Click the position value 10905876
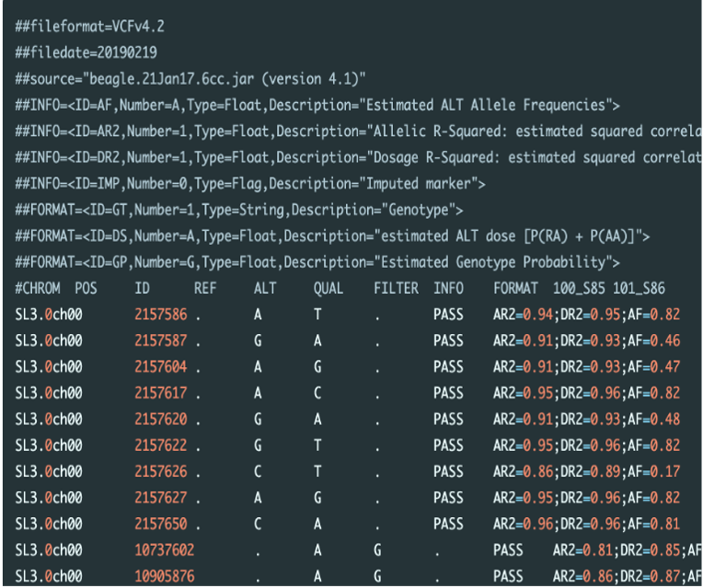This screenshot has height=588, width=703. [x=164, y=577]
